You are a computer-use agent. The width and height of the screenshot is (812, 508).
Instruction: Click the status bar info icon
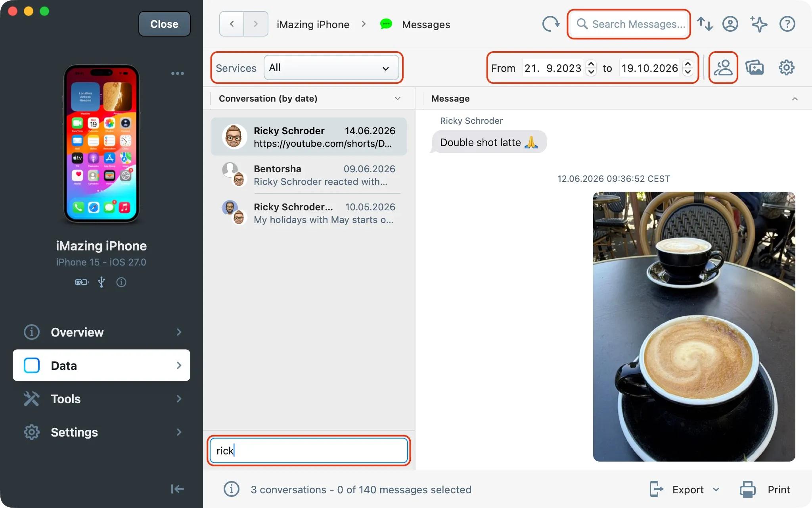click(232, 489)
